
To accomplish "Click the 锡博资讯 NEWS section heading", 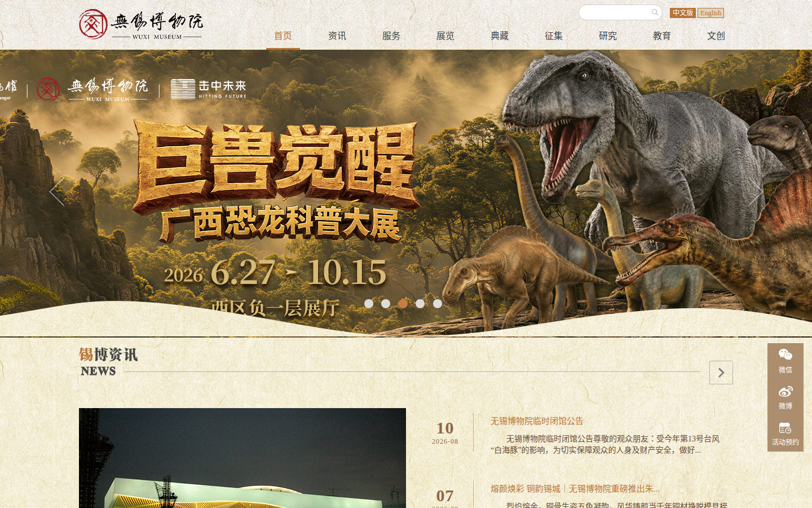I will [x=108, y=362].
